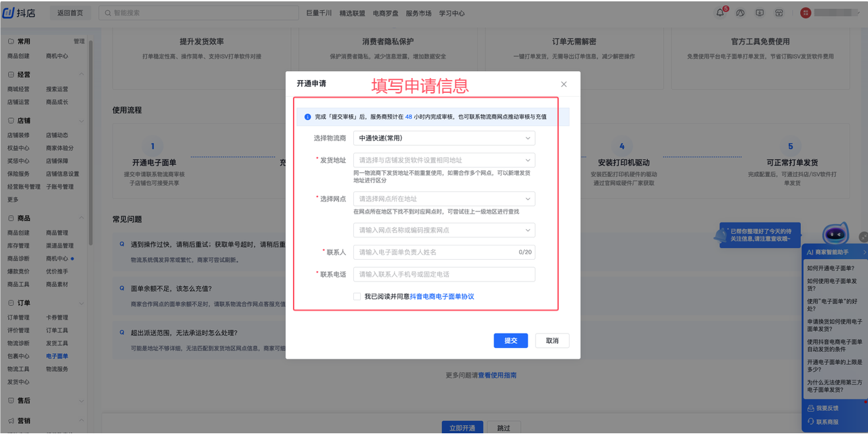Open the 电商罗盘 top menu
This screenshot has height=436, width=868.
tap(385, 13)
